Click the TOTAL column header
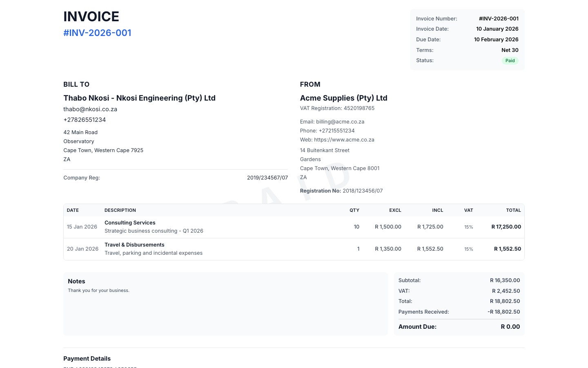The height and width of the screenshot is (368, 588). (x=513, y=210)
